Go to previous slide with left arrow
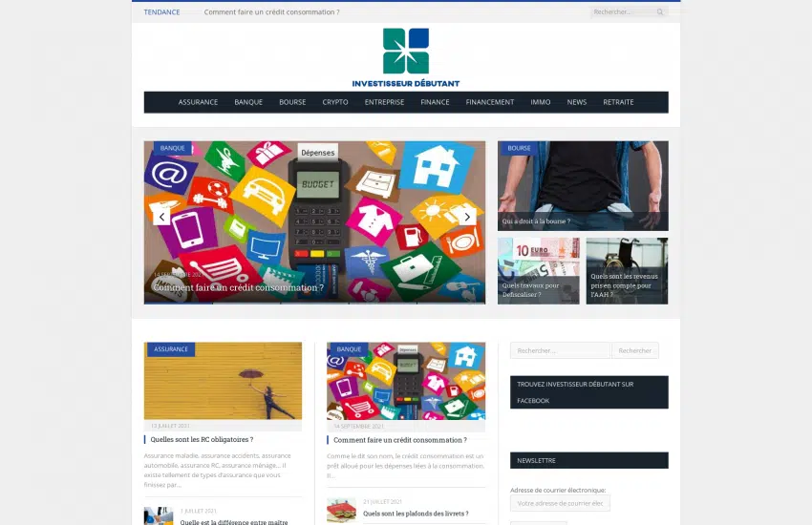 coord(161,217)
